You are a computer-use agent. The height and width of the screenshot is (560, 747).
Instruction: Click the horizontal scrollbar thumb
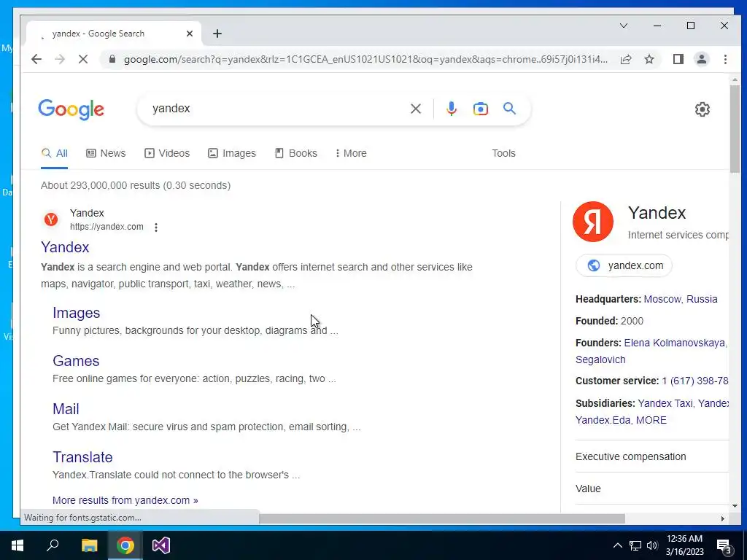441,518
